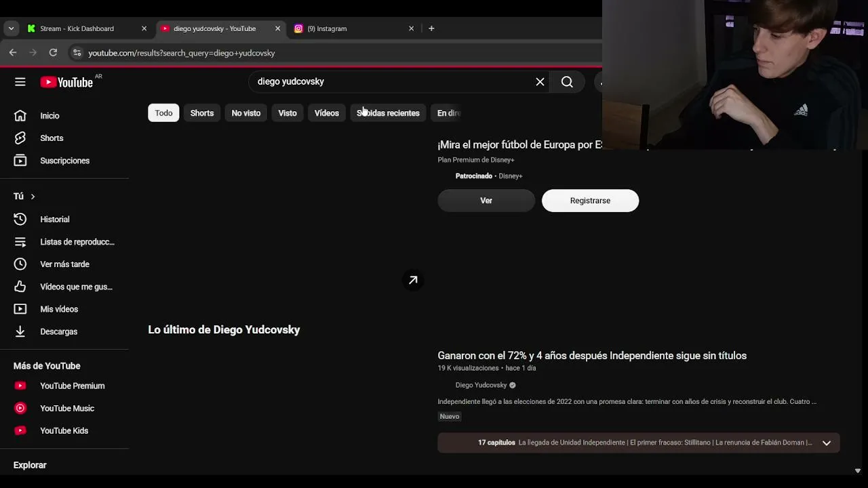The width and height of the screenshot is (868, 488).
Task: Click the 'Lo último de Diego Yudcovsky' heading
Action: 224,330
